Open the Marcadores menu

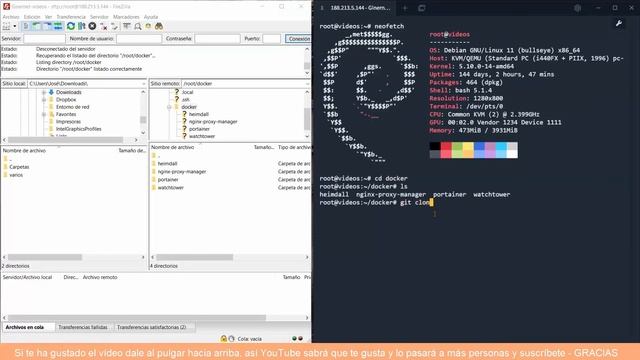click(126, 17)
